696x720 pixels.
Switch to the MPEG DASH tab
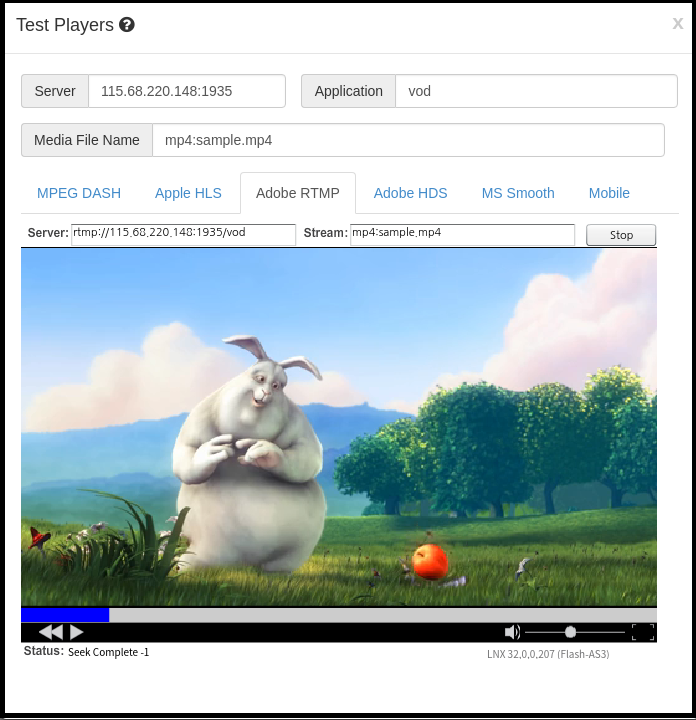tap(79, 193)
